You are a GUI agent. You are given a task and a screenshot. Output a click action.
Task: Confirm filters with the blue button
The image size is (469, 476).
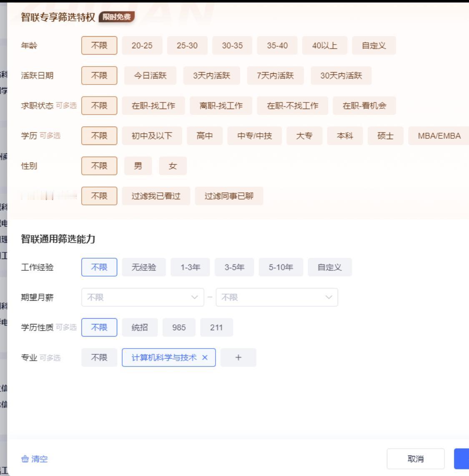[x=461, y=459]
